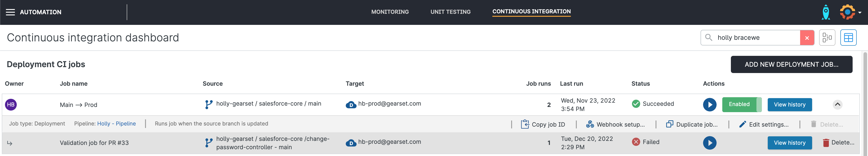
Task: Click Add New Deployment Job button
Action: 791,64
